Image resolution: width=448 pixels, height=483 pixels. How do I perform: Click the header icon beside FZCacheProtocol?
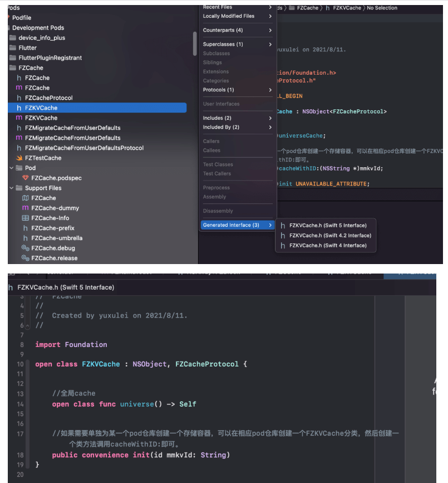pyautogui.click(x=19, y=98)
